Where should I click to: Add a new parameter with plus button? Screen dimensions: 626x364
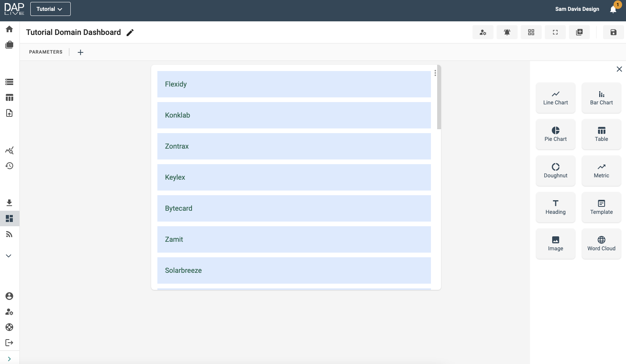[80, 52]
